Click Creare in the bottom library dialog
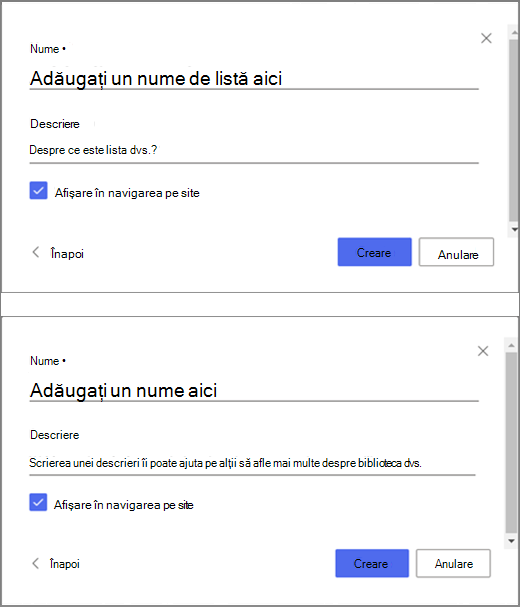Image resolution: width=520 pixels, height=607 pixels. coord(372,563)
